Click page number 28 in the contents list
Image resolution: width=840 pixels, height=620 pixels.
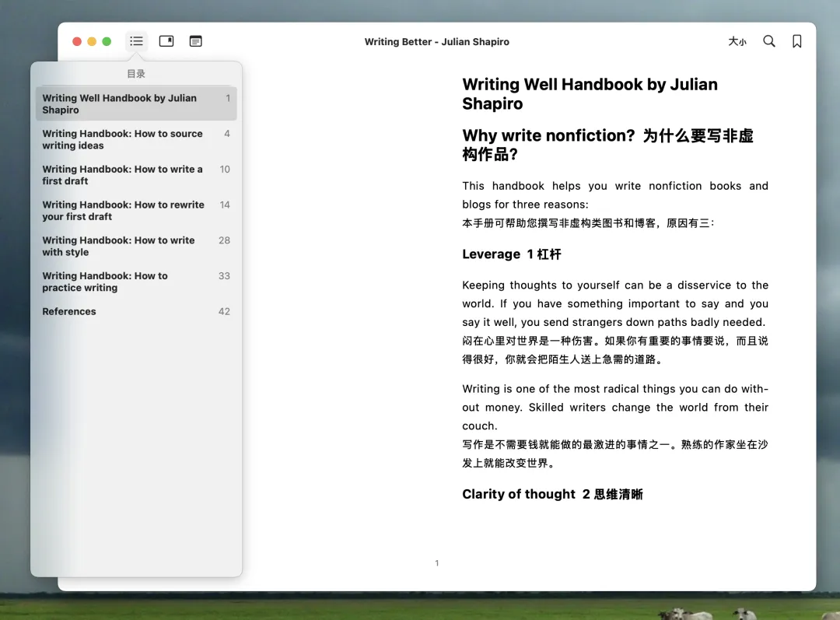tap(224, 240)
